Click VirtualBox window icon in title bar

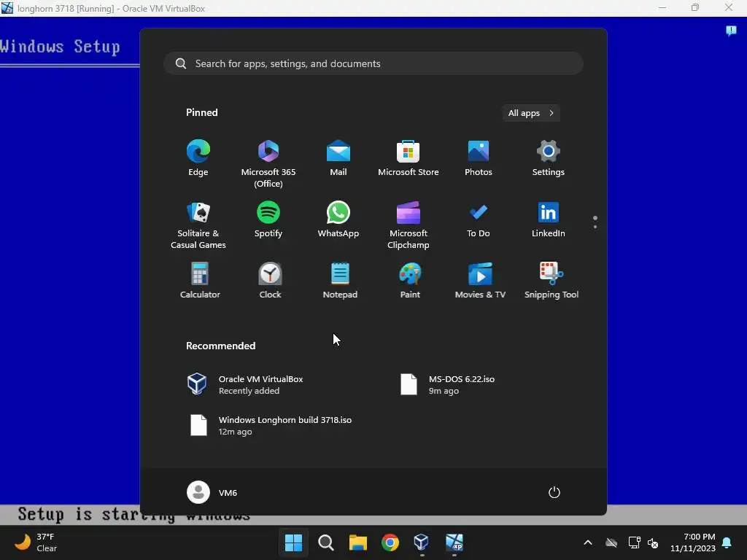[x=7, y=8]
